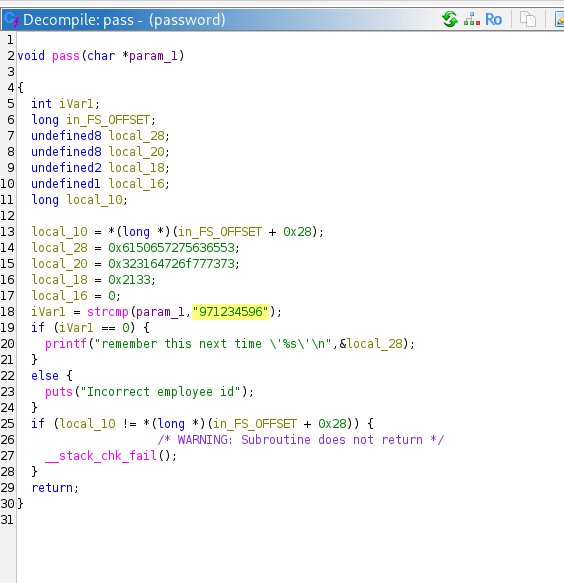Screen dimensions: 564x583
Task: Select the printf call on line 20
Action: pos(65,344)
